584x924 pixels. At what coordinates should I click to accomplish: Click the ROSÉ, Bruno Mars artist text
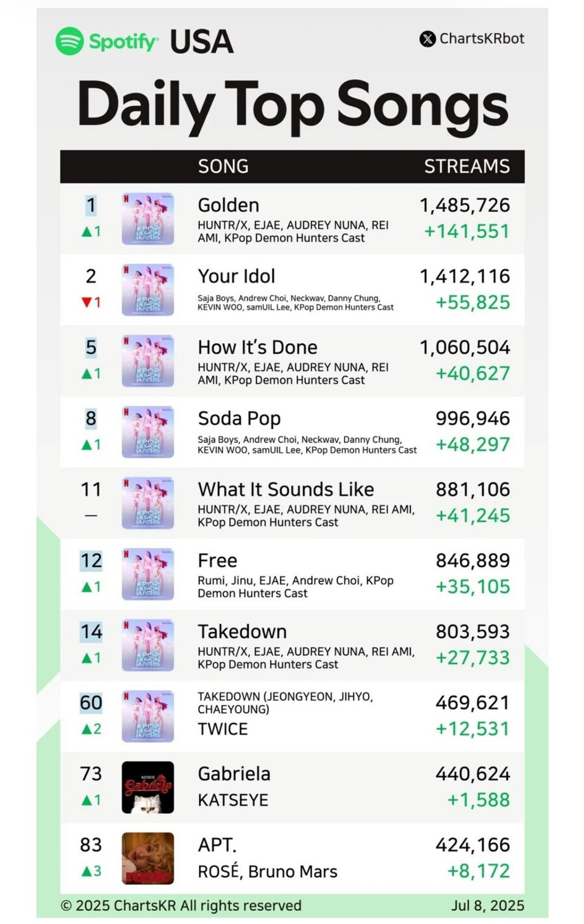[x=267, y=871]
